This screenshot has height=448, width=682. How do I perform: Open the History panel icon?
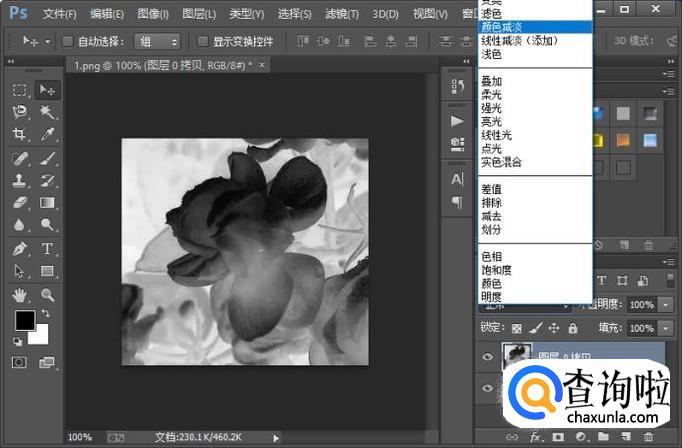pyautogui.click(x=457, y=86)
